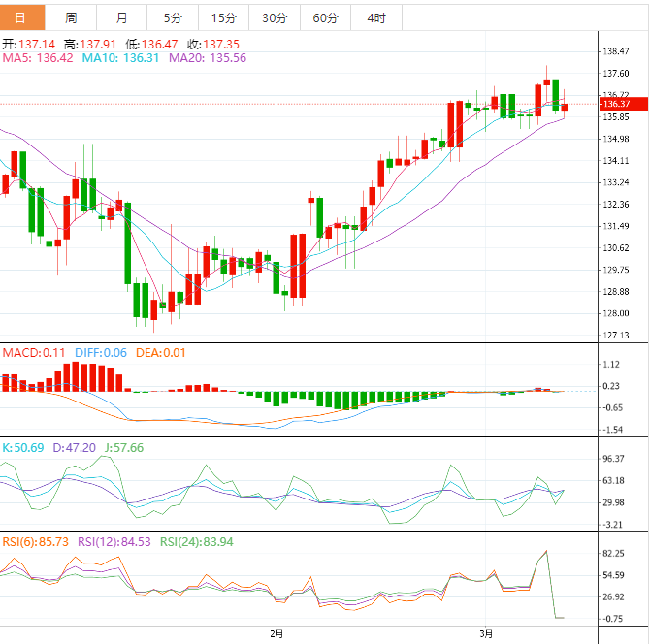This screenshot has height=644, width=650.
Task: Click the 82.25 RSI axis label
Action: 613,554
